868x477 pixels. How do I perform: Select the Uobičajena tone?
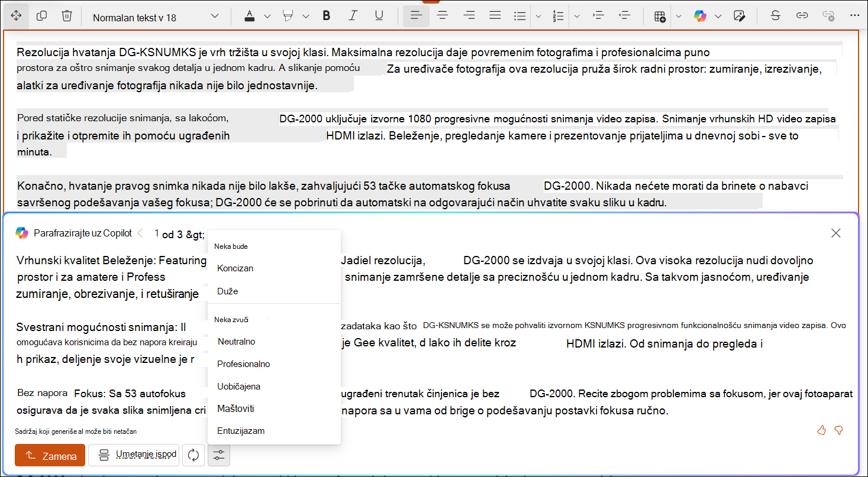[x=275, y=387]
